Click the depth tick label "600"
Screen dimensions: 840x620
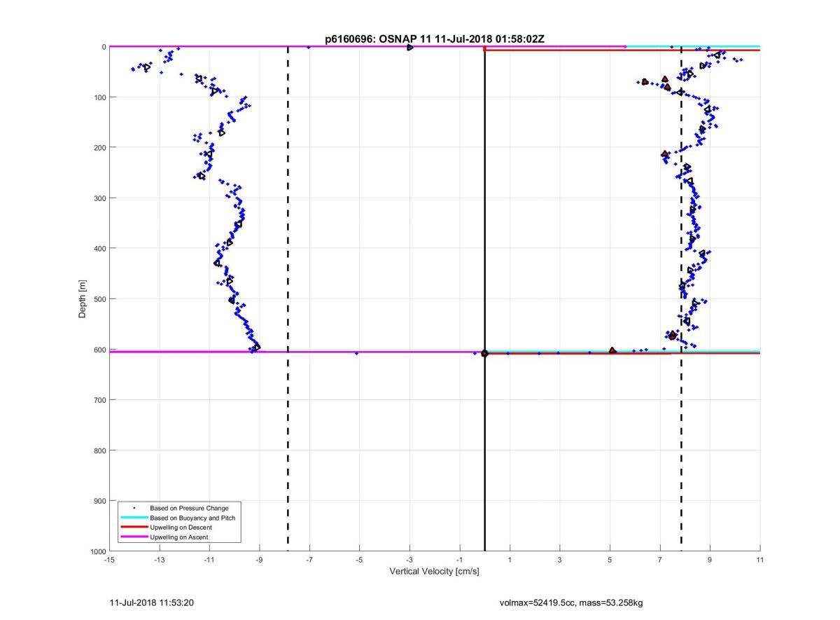click(99, 350)
